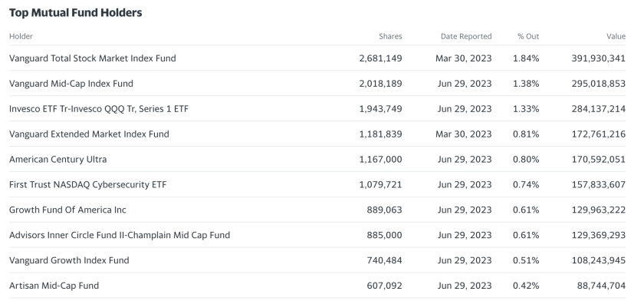Select the 2,681,149 shares cell
Screen dimensions: 644x301
point(381,58)
